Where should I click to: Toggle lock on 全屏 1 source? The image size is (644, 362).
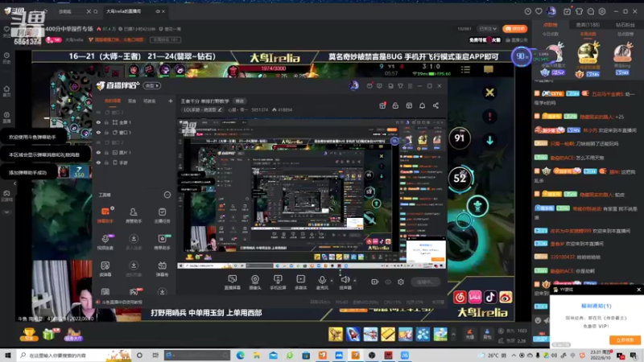pos(106,122)
